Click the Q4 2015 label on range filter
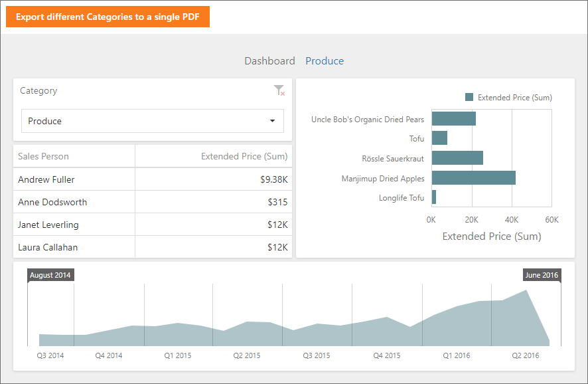The width and height of the screenshot is (588, 384). 387,355
